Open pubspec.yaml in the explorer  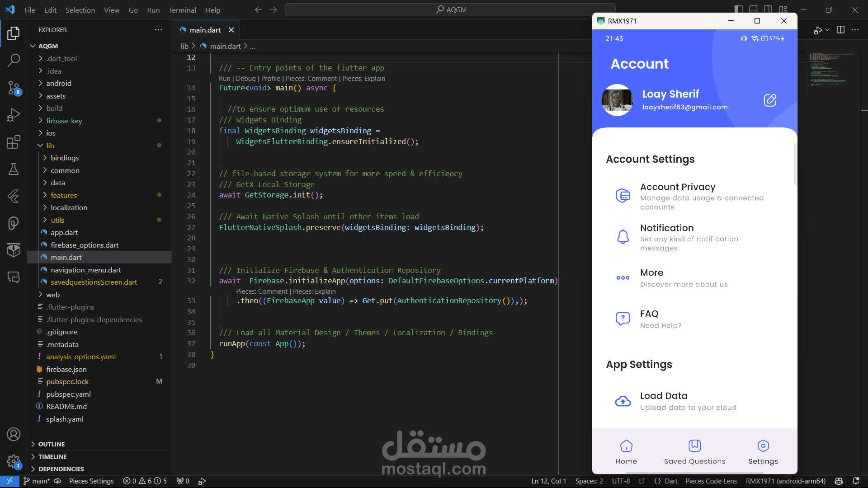(x=68, y=394)
